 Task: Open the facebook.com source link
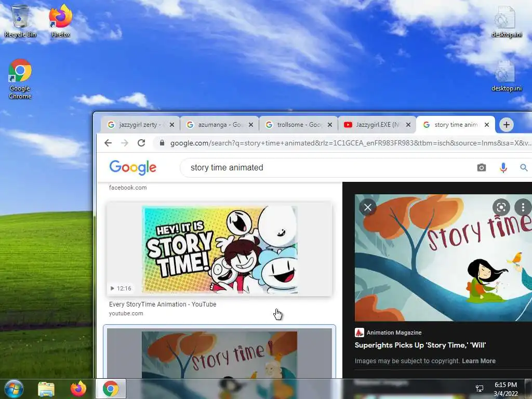[x=128, y=188]
